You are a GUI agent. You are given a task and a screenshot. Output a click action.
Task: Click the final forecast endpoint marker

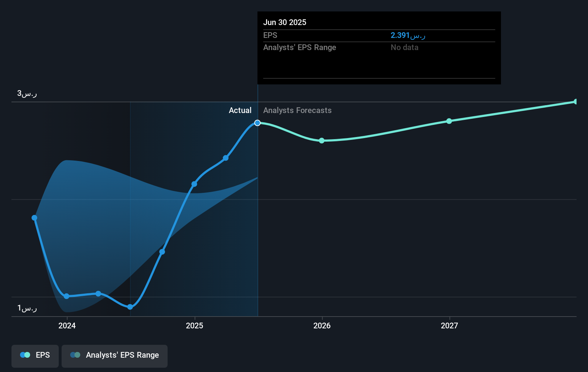click(x=576, y=101)
